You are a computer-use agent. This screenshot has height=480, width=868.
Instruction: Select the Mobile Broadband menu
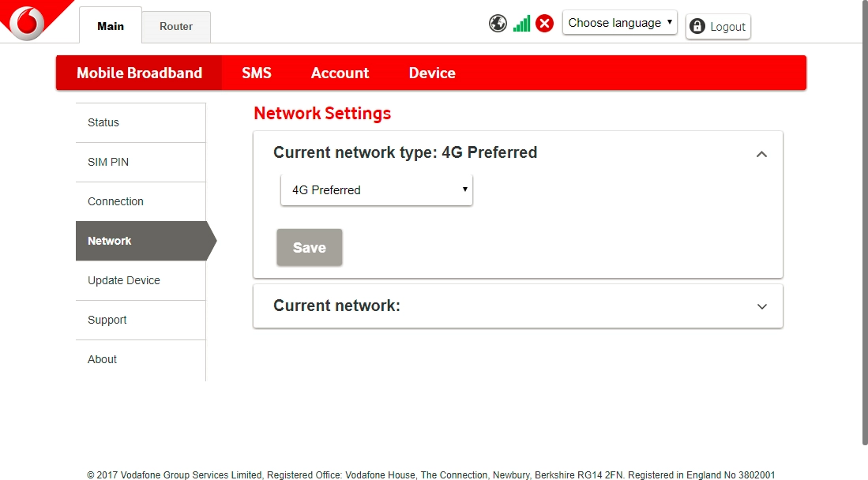139,73
